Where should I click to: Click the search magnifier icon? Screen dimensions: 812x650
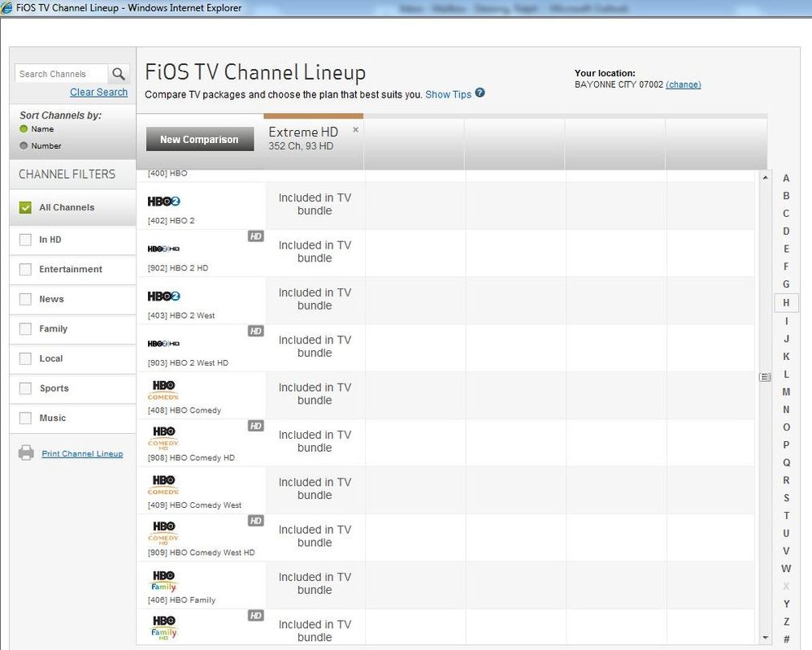point(119,74)
